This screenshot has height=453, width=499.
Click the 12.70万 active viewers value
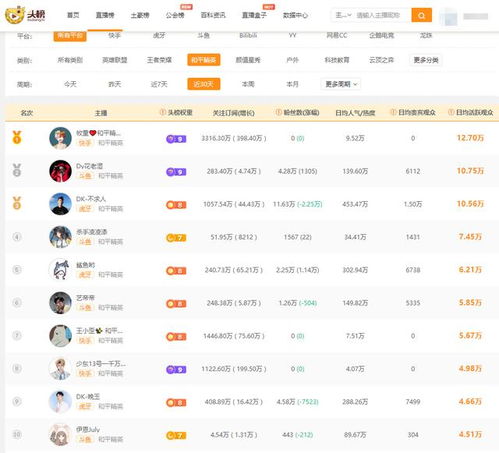pos(470,138)
